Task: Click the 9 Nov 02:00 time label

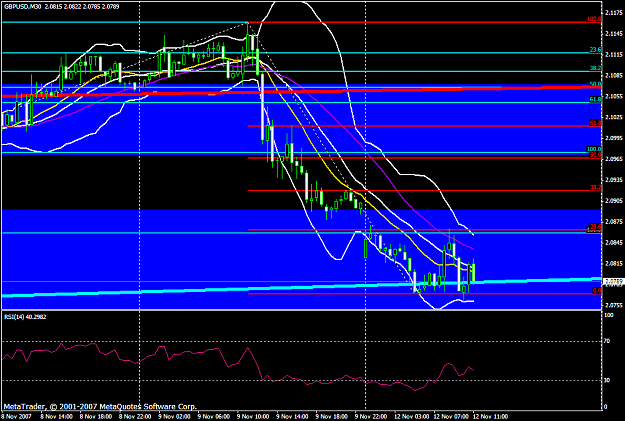Action: pos(175,417)
